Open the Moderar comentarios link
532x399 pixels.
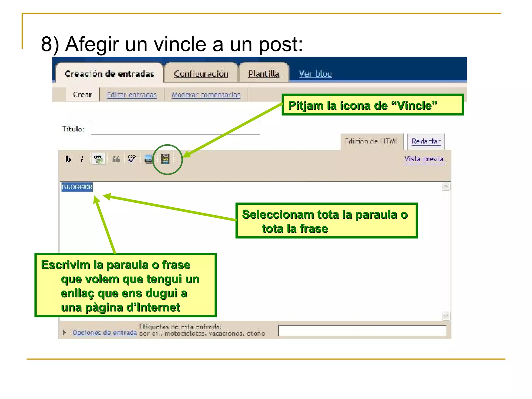(x=206, y=95)
